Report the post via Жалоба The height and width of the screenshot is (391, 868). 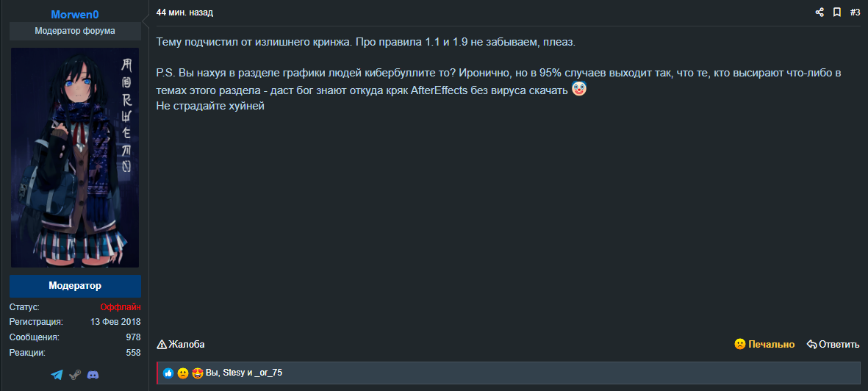[181, 344]
